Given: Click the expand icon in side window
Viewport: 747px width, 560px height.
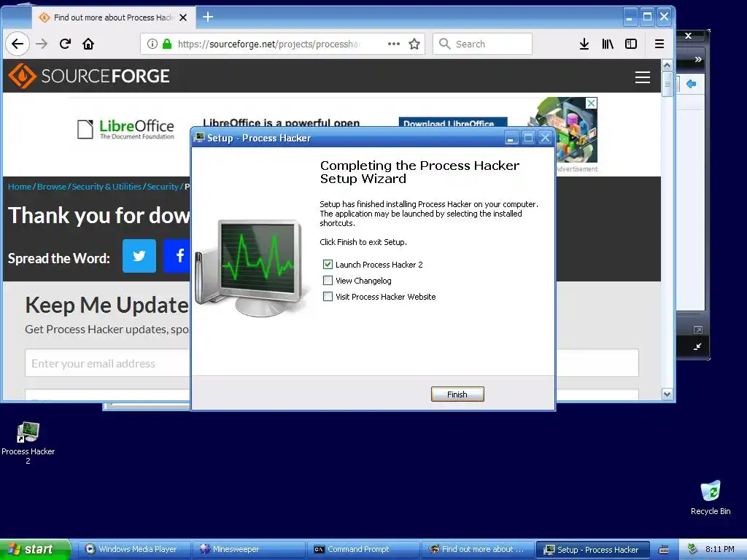Looking at the screenshot, I should (x=698, y=330).
